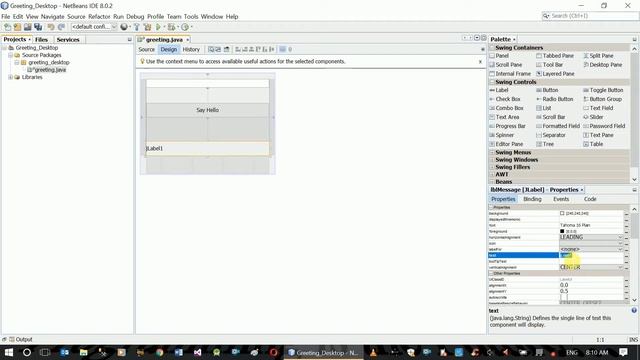Open the horizontalAlignment LEADING dropdown
The image size is (640, 360).
tap(620, 237)
